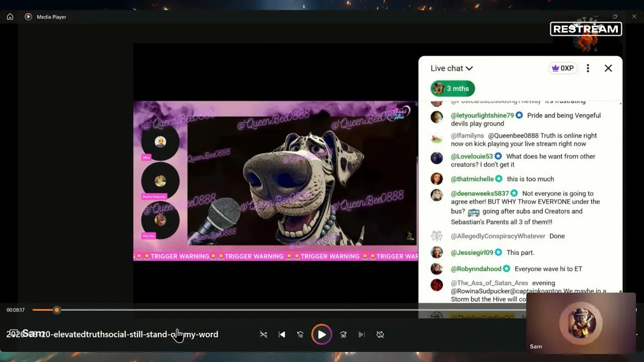
Task: Click the orange seek bar handle
Action: pos(57,310)
